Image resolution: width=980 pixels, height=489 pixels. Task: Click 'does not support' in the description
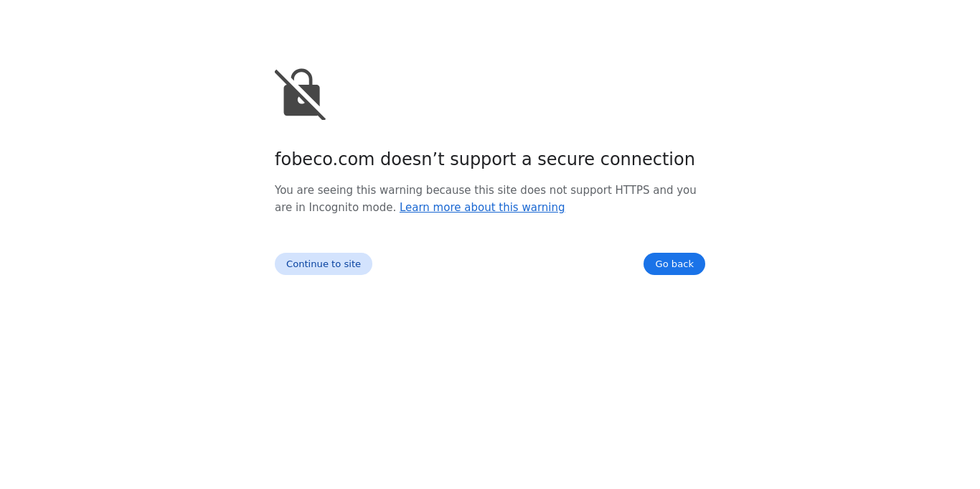point(566,190)
